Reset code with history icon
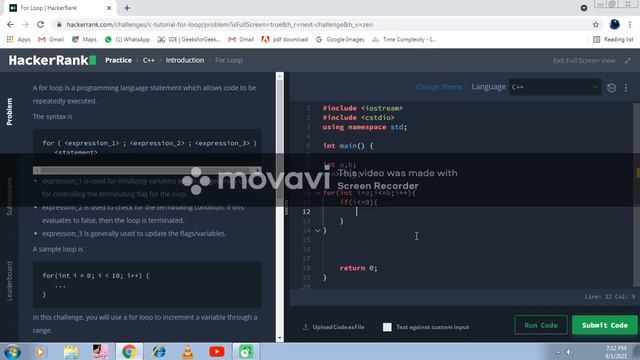This screenshot has height=360, width=640. pos(611,87)
